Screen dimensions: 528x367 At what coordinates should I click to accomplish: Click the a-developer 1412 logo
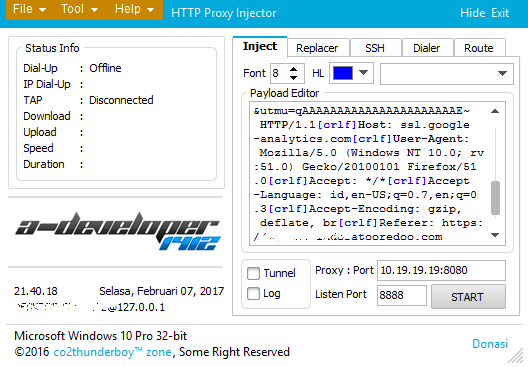pyautogui.click(x=118, y=231)
